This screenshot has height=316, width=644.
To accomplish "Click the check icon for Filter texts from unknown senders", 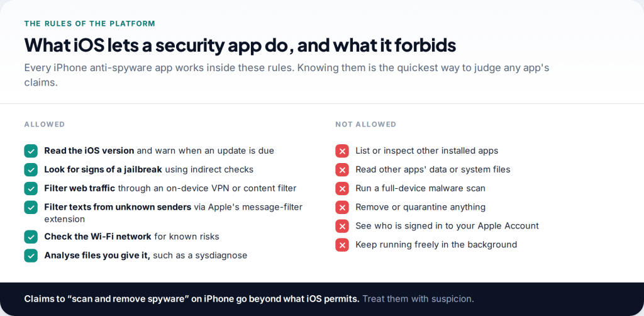I will pyautogui.click(x=31, y=208).
